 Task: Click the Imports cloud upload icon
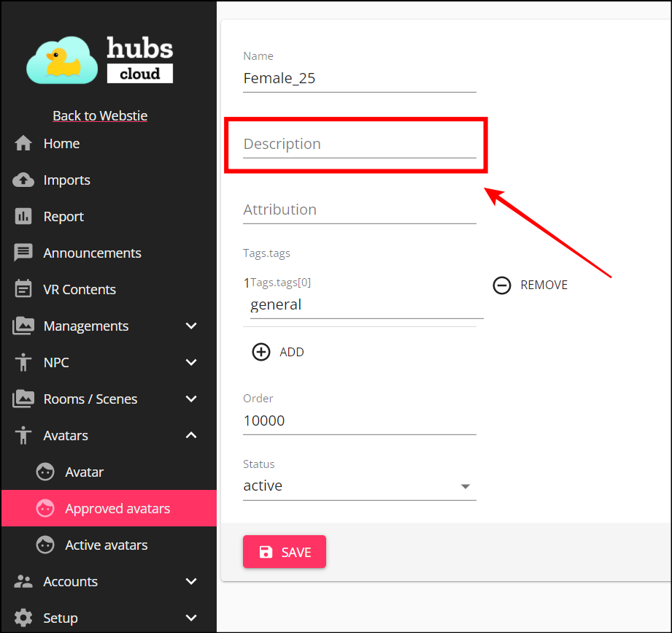coord(23,180)
